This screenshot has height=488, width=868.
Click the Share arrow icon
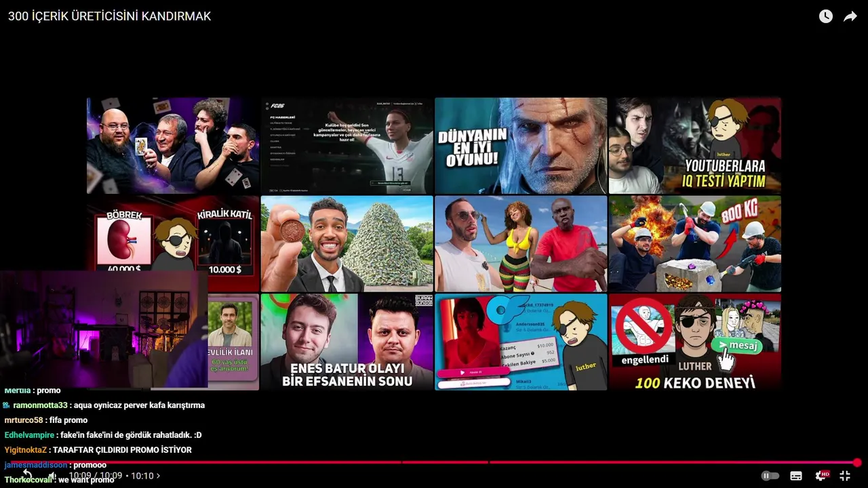click(850, 16)
